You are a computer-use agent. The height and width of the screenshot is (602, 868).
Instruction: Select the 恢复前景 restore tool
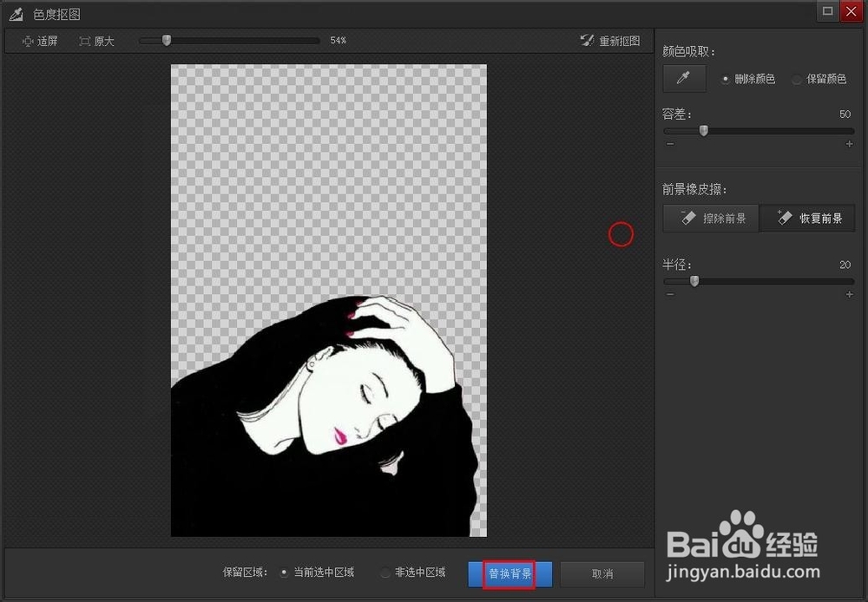point(807,218)
